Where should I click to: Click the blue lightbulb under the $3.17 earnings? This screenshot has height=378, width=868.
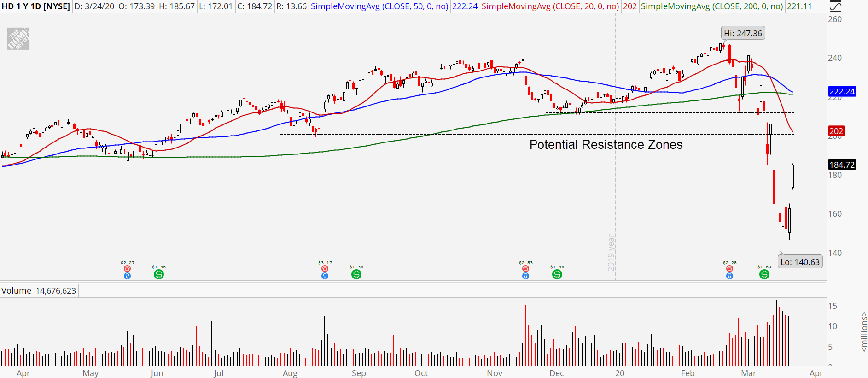tap(325, 276)
